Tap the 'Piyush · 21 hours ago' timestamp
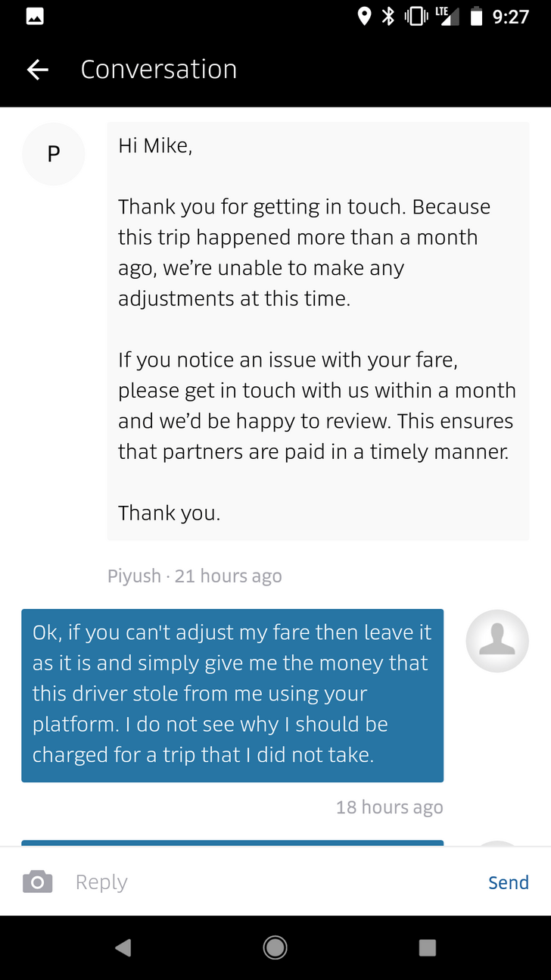The width and height of the screenshot is (551, 980). [195, 576]
